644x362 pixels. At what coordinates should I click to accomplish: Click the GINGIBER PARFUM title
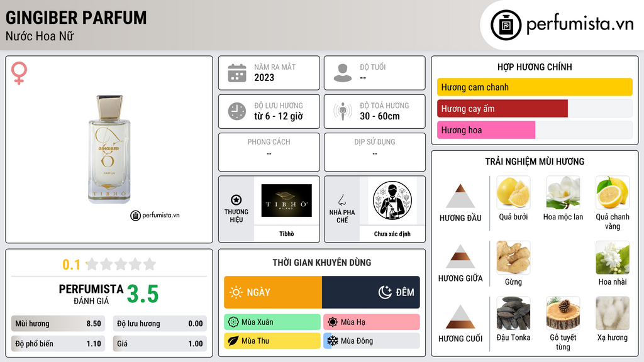pos(76,18)
